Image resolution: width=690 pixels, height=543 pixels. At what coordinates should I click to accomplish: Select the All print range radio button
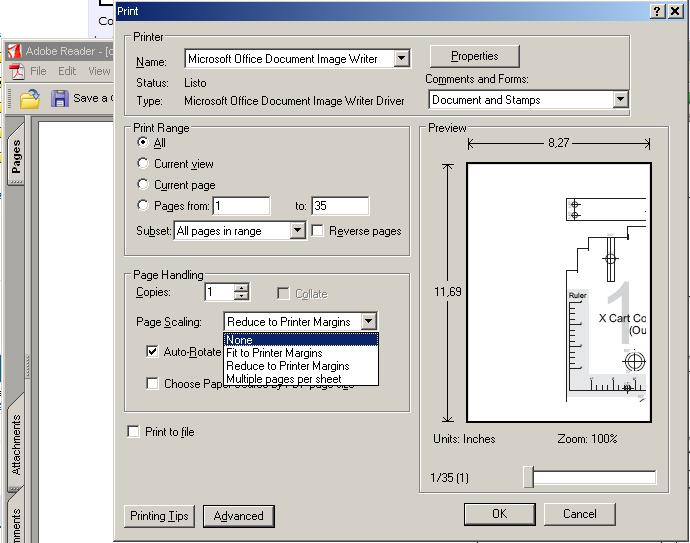click(143, 143)
